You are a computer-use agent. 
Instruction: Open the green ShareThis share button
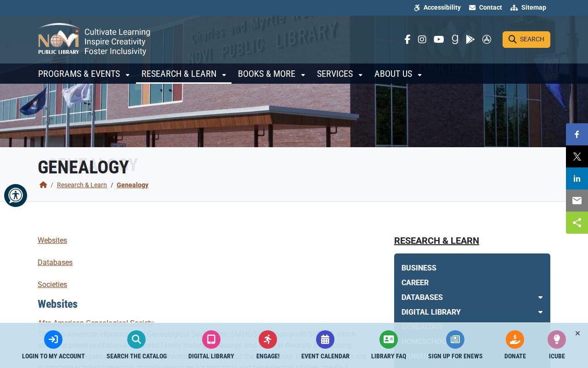click(577, 223)
